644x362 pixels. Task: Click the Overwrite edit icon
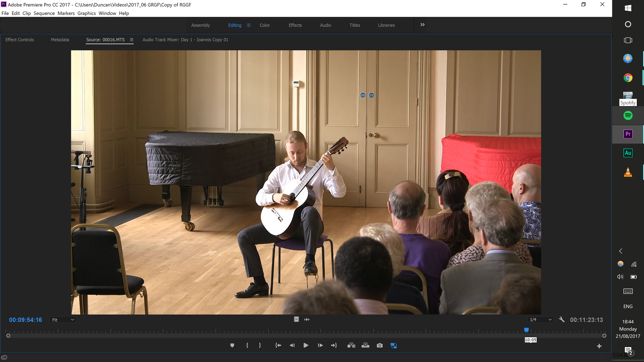tap(365, 345)
